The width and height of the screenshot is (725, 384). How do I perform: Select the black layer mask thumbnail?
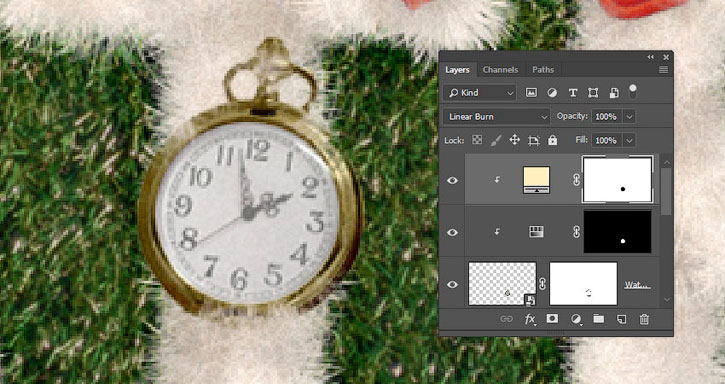[x=618, y=232]
